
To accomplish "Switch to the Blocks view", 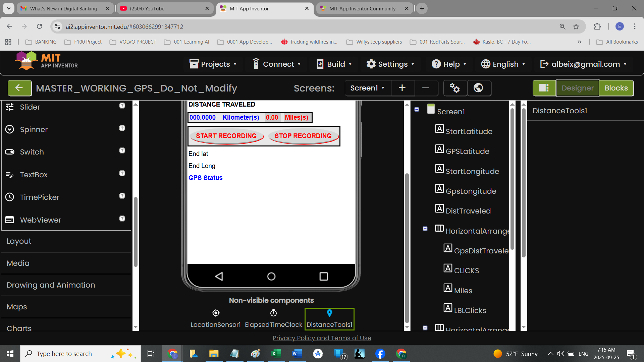I will 616,88.
